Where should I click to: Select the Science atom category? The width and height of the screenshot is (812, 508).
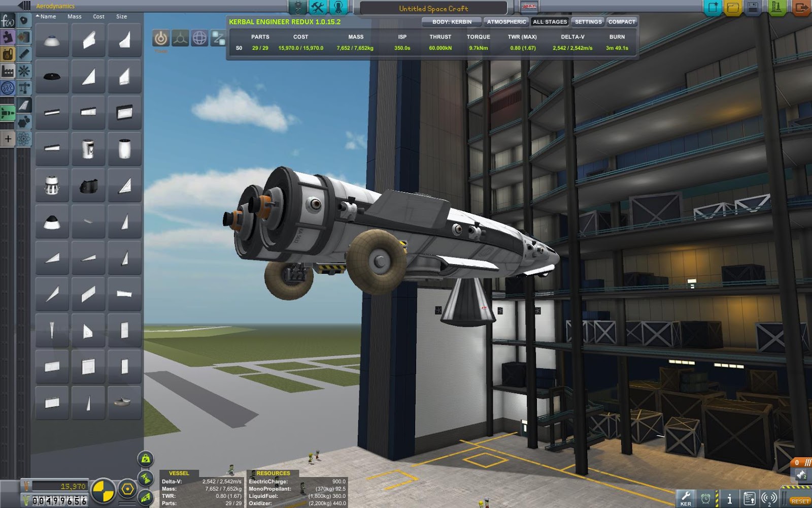pyautogui.click(x=24, y=138)
